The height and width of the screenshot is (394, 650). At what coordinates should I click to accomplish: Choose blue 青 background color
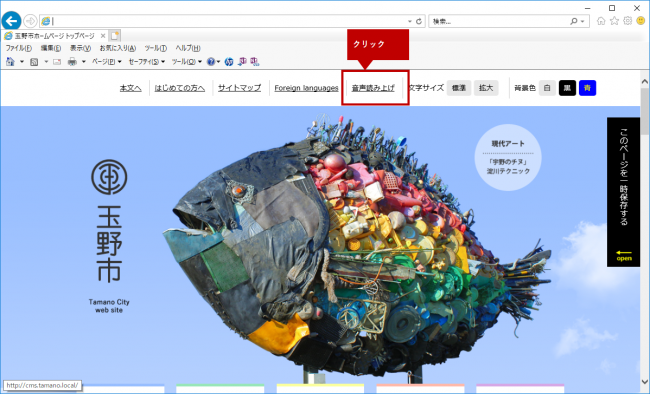[587, 88]
